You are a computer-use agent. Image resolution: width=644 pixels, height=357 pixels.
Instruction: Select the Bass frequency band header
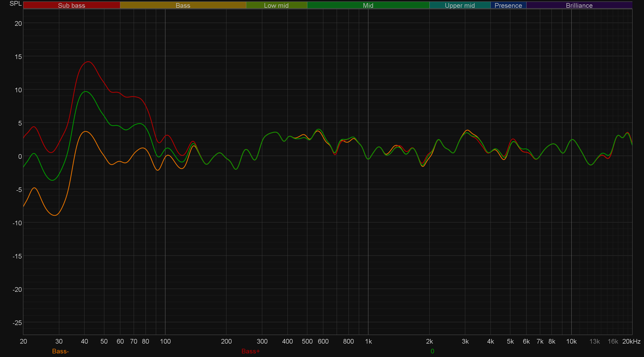point(183,5)
